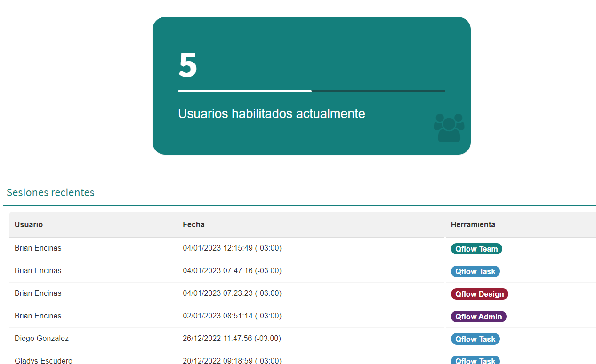Select the Qflow Design badge

(x=480, y=294)
